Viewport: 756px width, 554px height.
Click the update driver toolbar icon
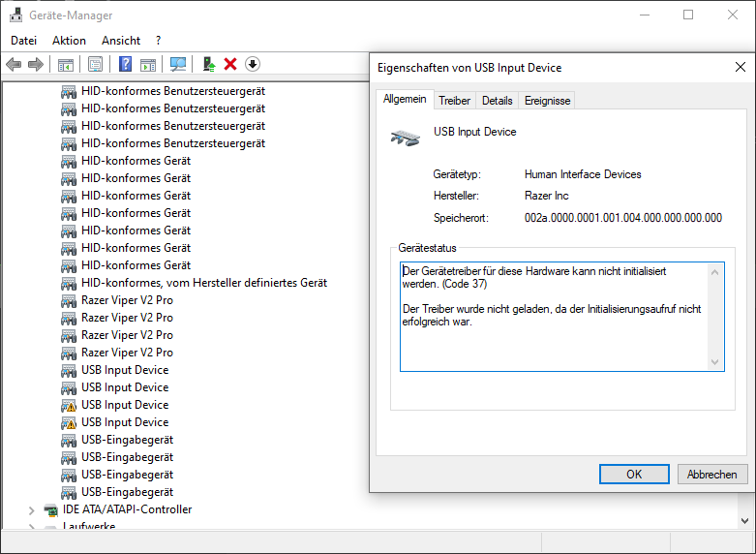[209, 64]
